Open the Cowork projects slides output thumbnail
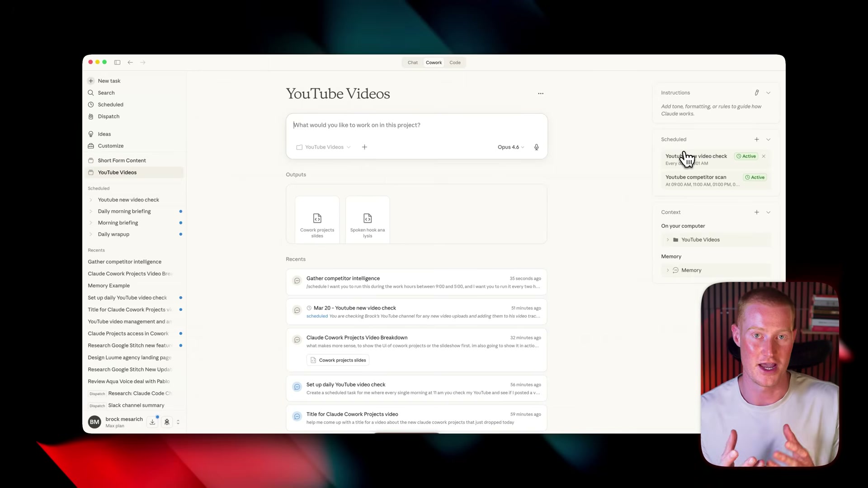This screenshot has width=868, height=488. 317,220
